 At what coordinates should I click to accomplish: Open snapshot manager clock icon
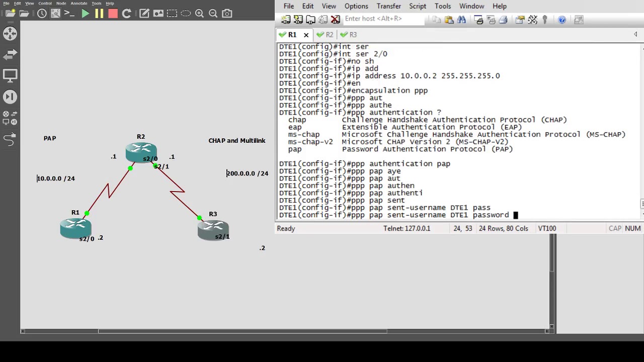[42, 14]
